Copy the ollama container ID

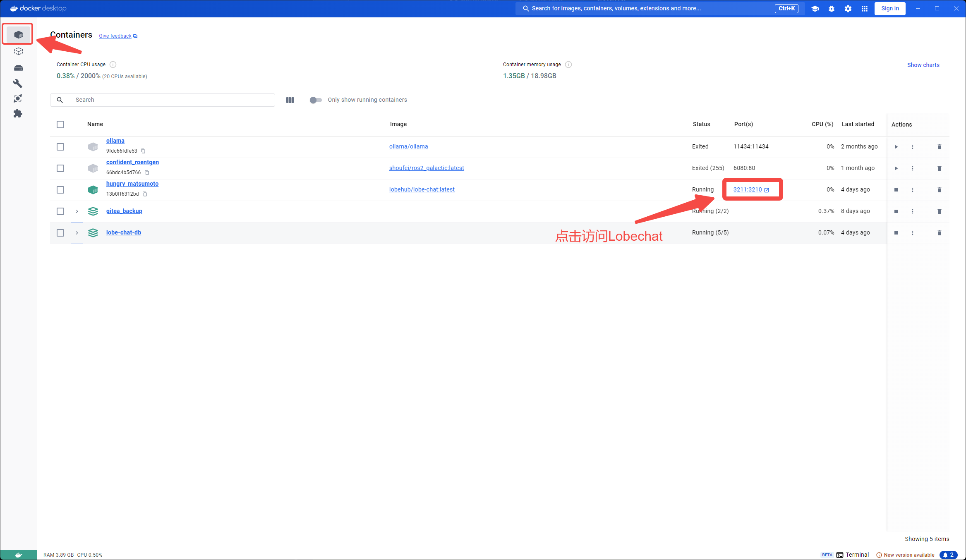pyautogui.click(x=143, y=151)
